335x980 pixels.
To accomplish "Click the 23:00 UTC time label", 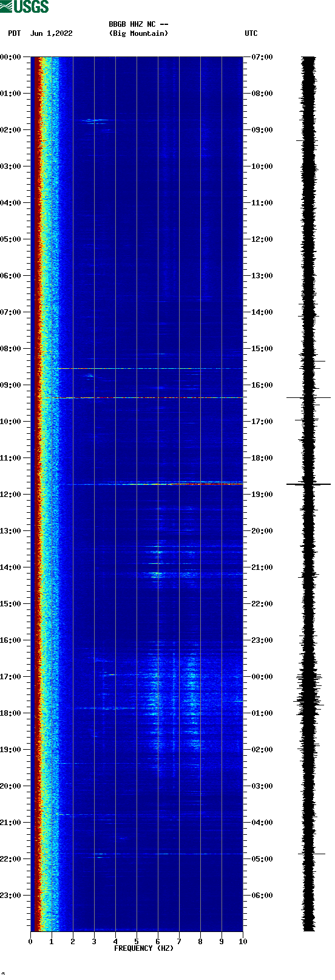I will 262,640.
